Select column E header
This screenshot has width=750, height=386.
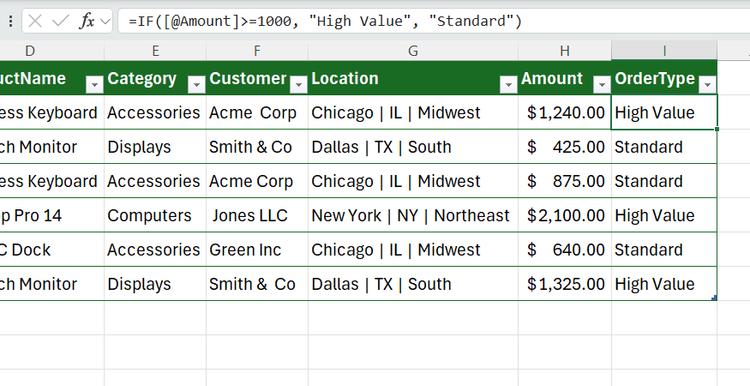point(155,51)
